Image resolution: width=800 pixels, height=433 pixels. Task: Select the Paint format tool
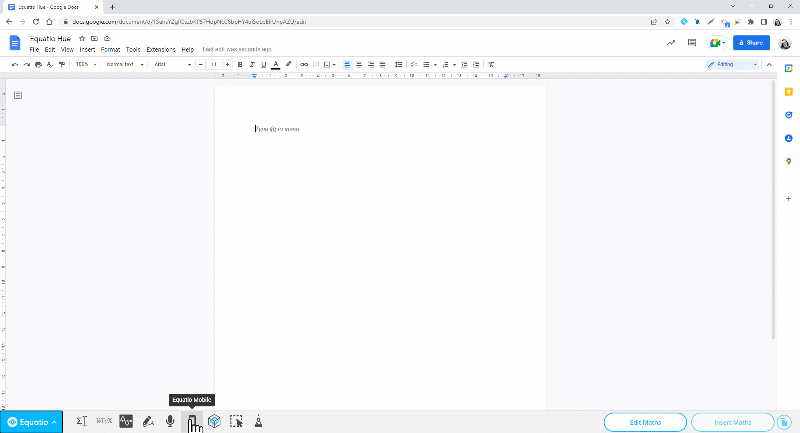point(62,64)
